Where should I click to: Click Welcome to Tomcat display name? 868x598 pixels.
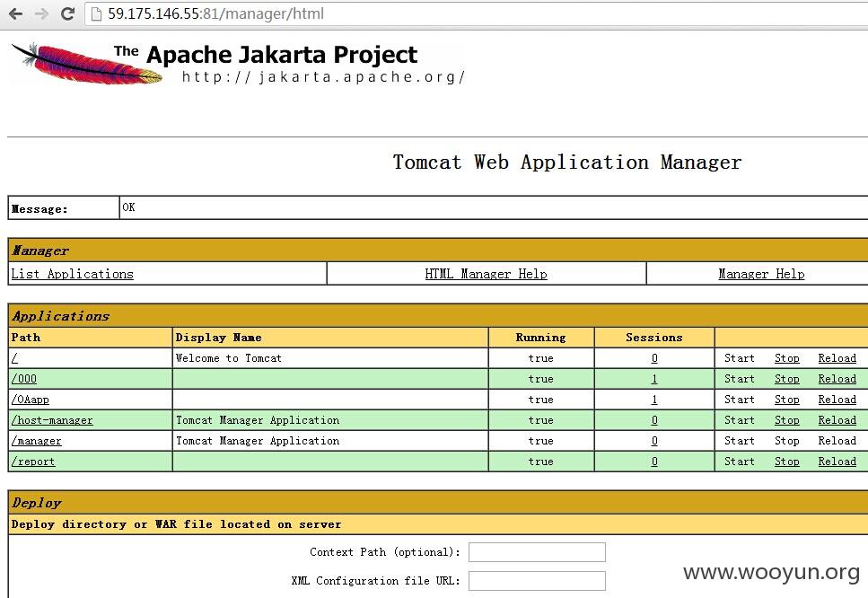pos(229,358)
